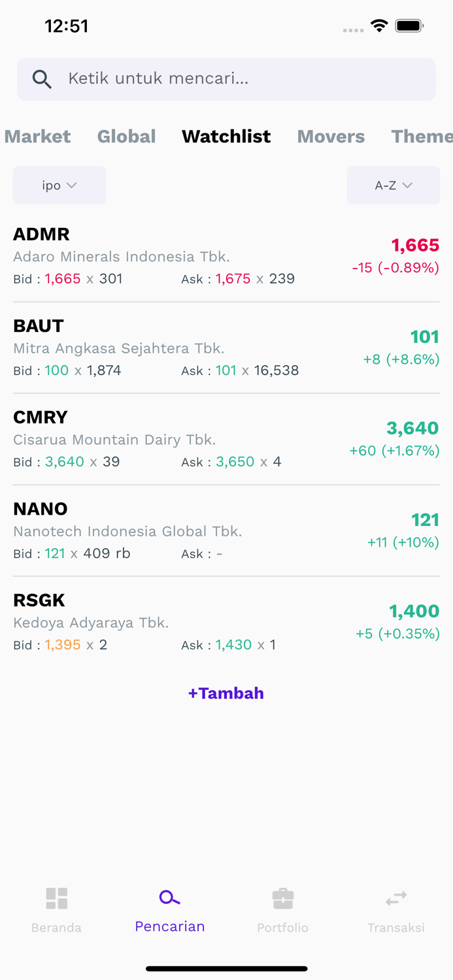Tap the home indicator bar at bottom
453x980 pixels.
pos(226,969)
